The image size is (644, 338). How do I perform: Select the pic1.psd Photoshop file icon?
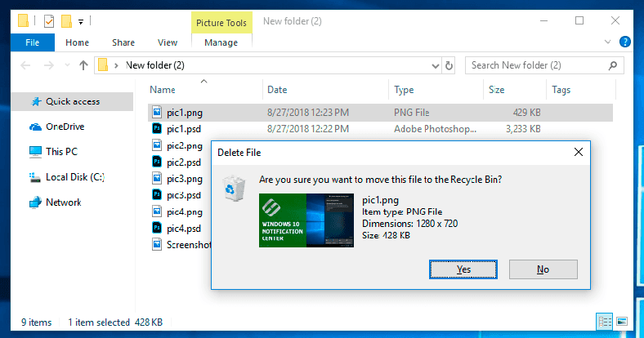click(x=157, y=129)
